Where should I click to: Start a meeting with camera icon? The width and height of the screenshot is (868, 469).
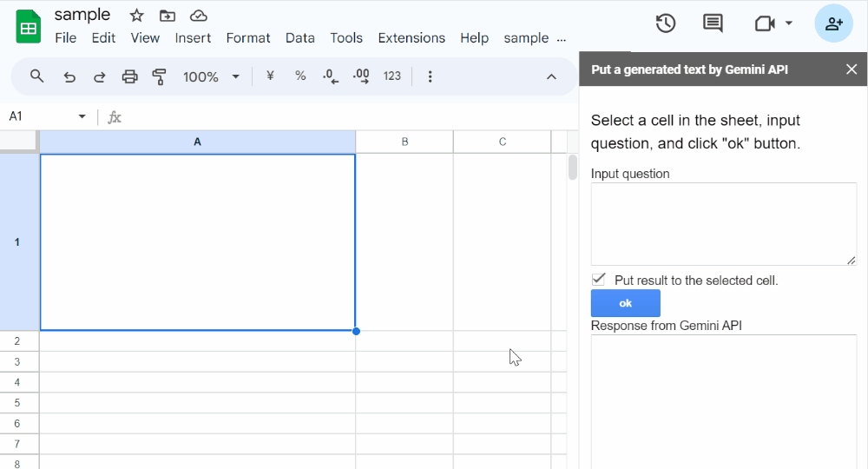coord(765,23)
